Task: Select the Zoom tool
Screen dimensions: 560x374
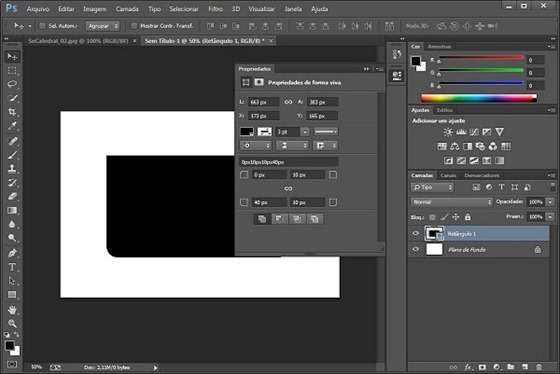Action: click(12, 323)
